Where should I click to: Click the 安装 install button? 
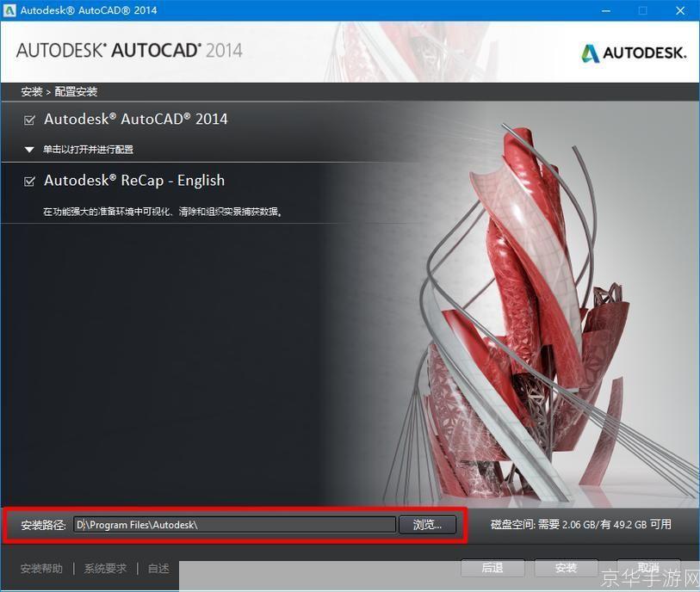(x=566, y=567)
